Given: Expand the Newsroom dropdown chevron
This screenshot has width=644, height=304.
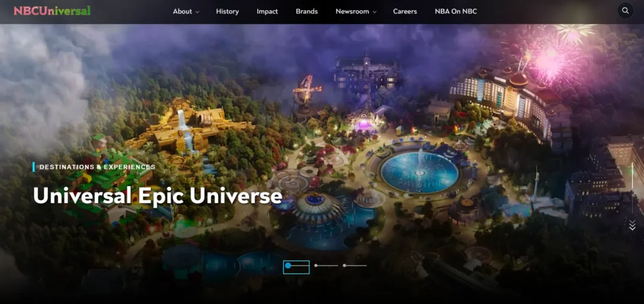Looking at the screenshot, I should 374,12.
